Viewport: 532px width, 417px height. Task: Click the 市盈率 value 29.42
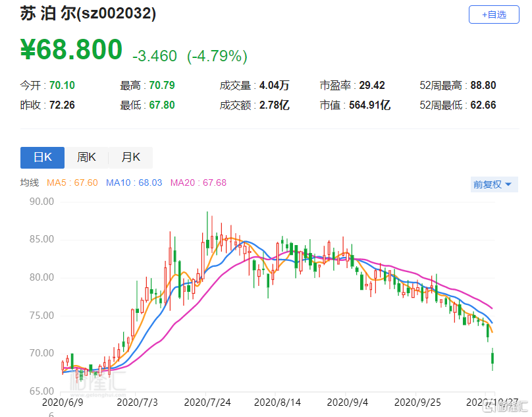(372, 85)
